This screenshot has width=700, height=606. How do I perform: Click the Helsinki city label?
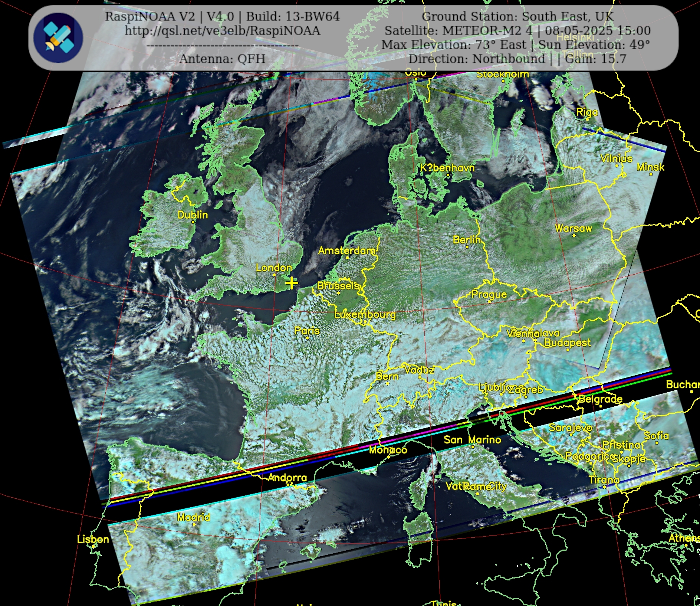coord(575,37)
